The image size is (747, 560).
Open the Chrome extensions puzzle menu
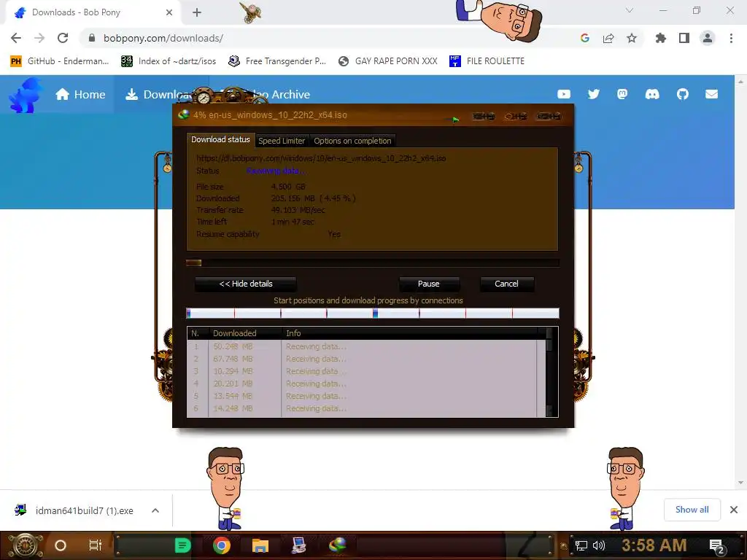[x=661, y=38]
